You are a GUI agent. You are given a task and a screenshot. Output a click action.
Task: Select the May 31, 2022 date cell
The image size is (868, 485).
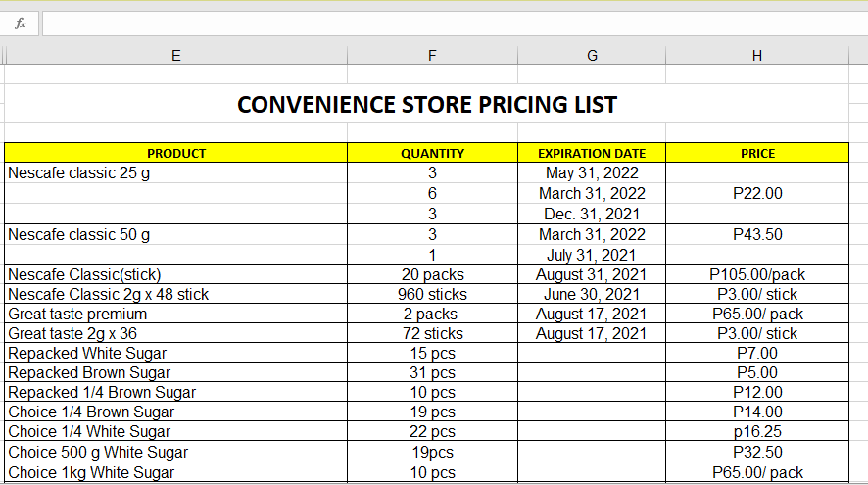coord(592,173)
